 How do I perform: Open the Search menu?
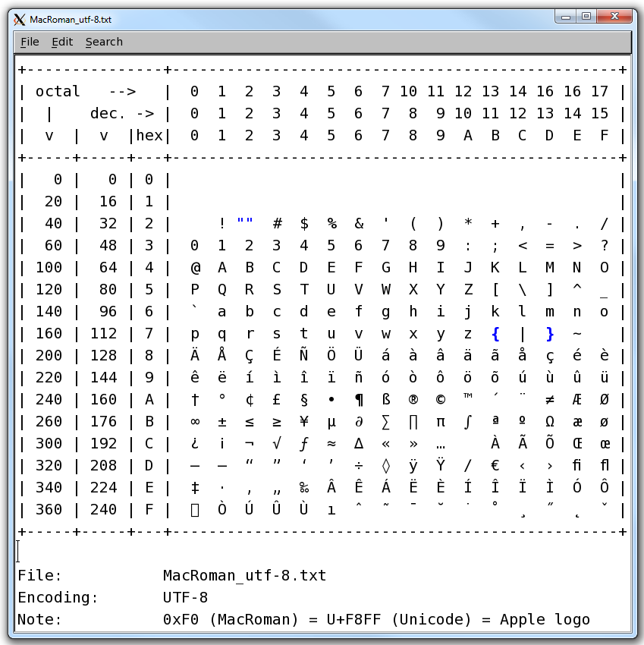[x=104, y=42]
